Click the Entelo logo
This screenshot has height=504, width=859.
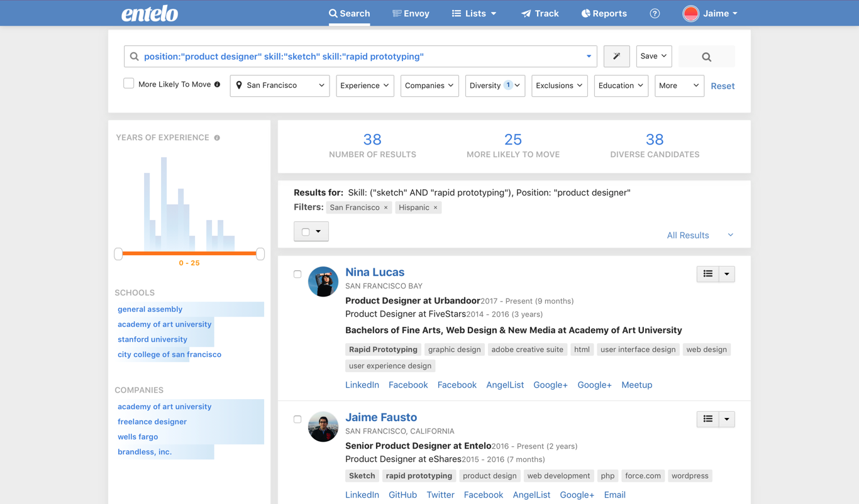coord(150,13)
